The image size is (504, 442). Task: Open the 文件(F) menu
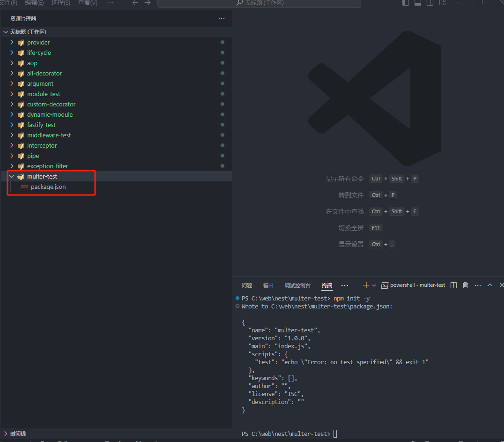(8, 3)
